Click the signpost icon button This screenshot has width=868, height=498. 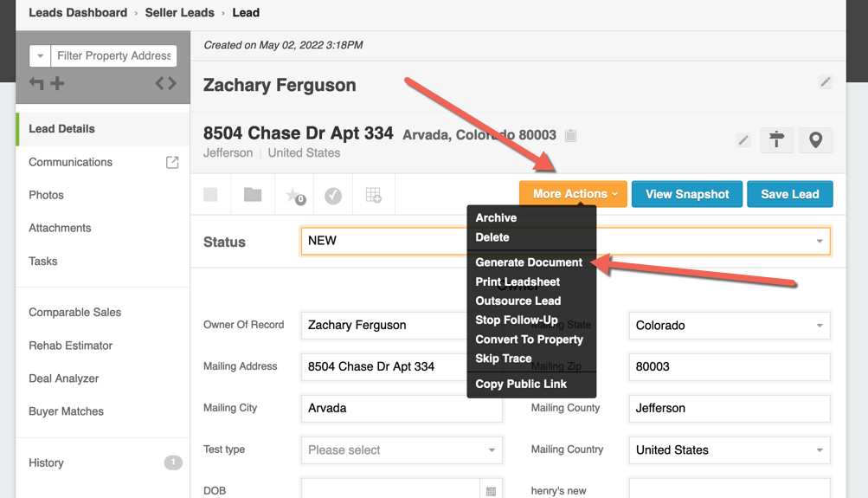tap(776, 139)
